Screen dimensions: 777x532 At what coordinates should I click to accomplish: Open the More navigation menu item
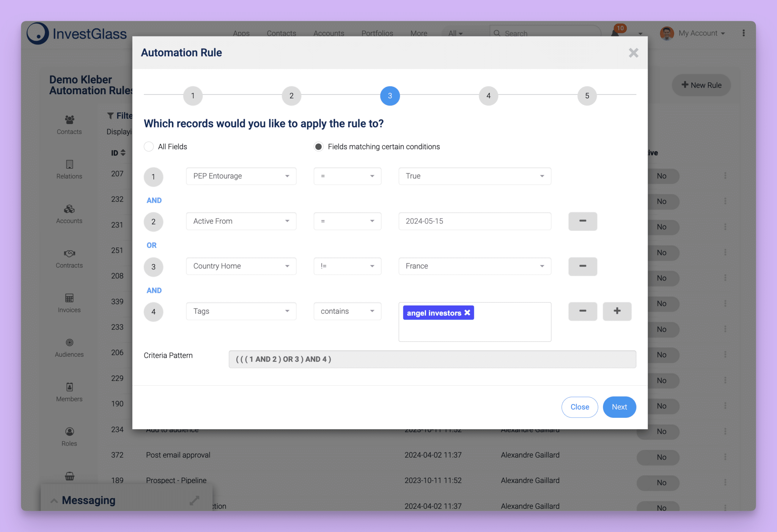pos(419,33)
